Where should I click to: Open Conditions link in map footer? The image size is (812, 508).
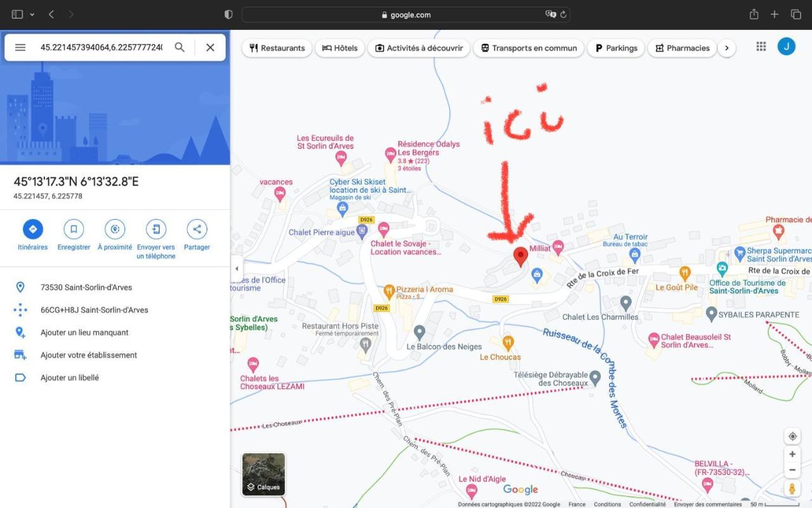(x=607, y=504)
